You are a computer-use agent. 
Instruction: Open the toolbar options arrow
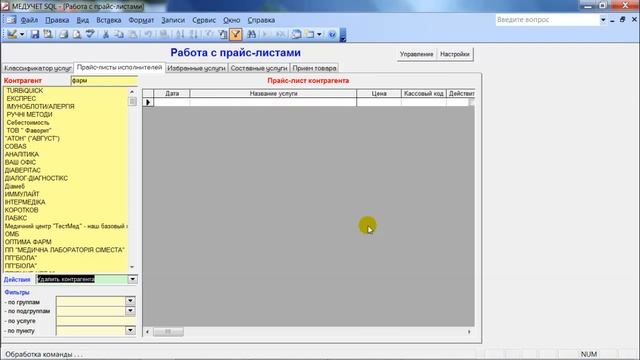click(343, 35)
